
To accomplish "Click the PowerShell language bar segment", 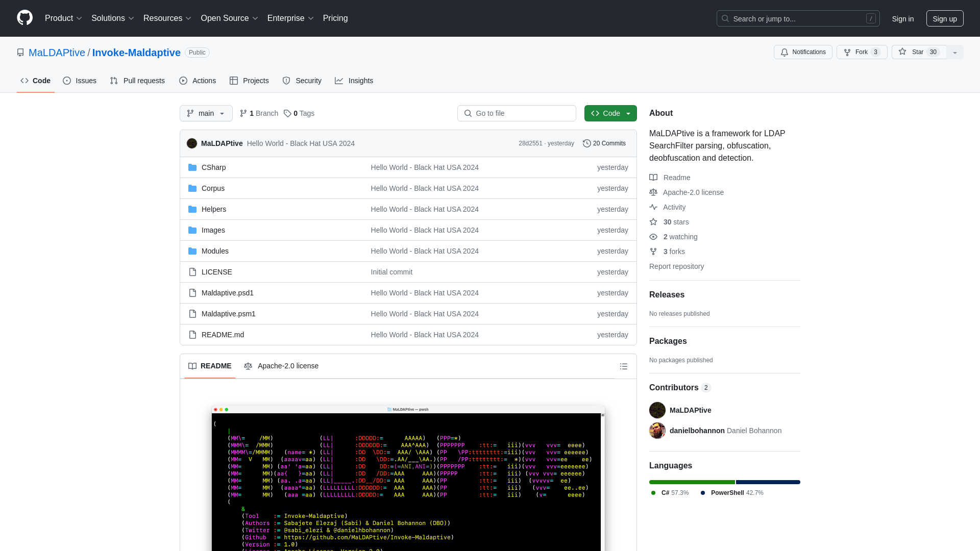I will coord(768,482).
